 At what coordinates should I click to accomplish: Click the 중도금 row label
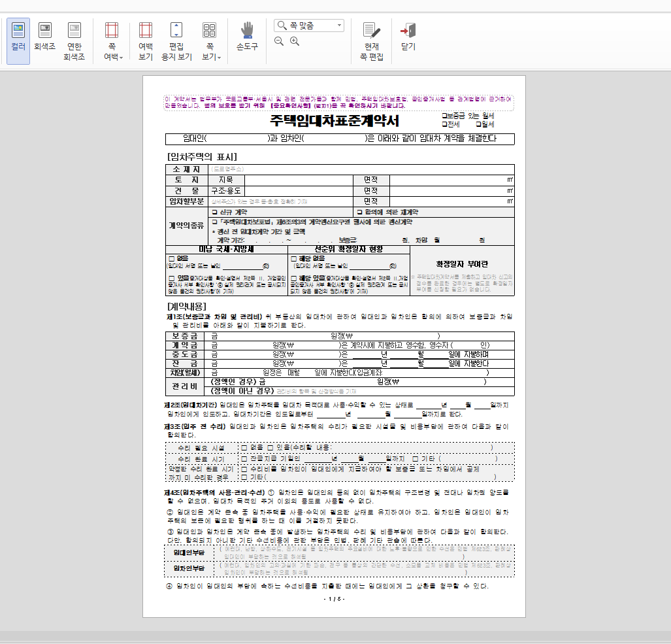tap(185, 354)
